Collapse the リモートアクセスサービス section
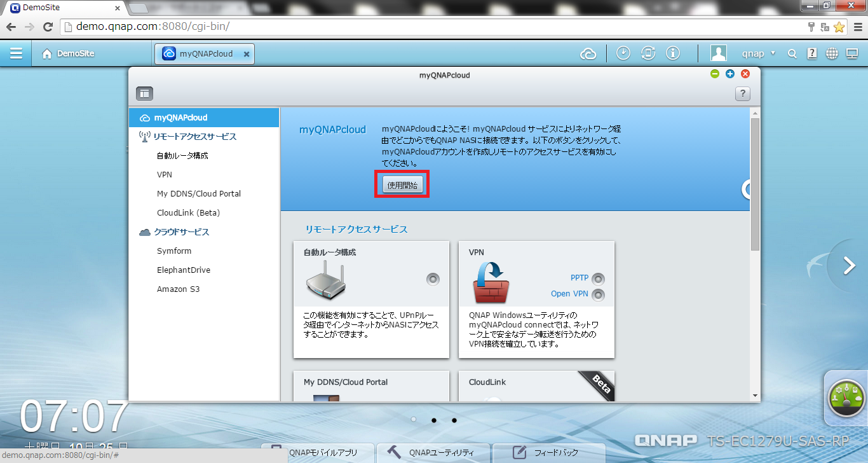The height and width of the screenshot is (463, 868). tap(204, 137)
